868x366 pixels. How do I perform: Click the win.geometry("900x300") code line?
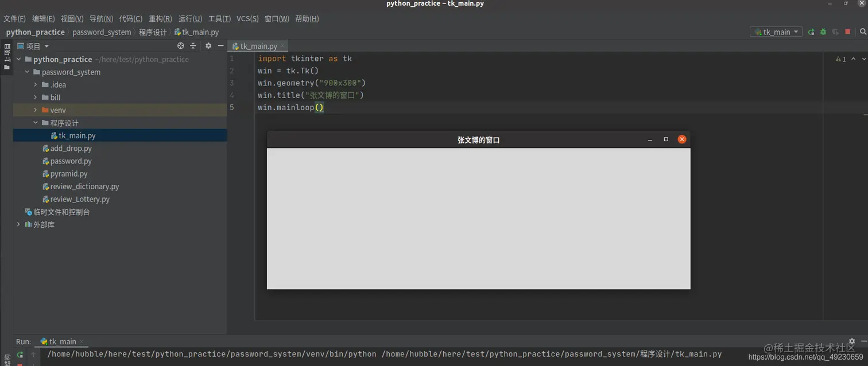coord(312,83)
